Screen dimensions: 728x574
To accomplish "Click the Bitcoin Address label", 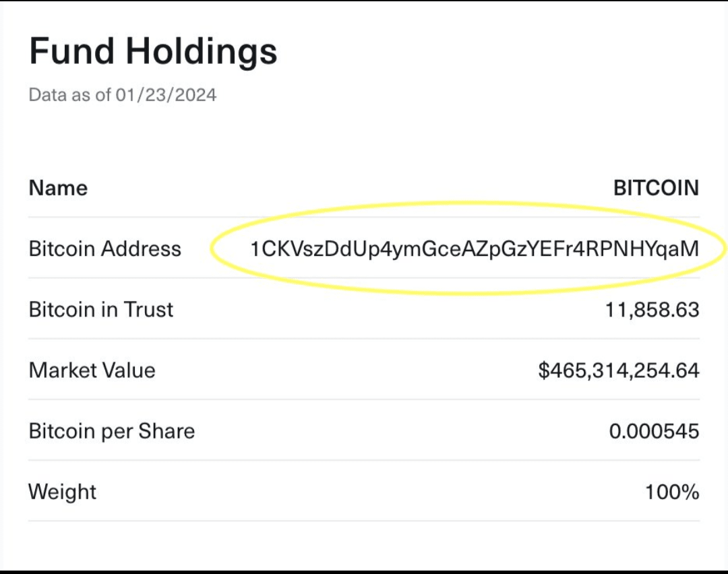I will click(x=105, y=249).
